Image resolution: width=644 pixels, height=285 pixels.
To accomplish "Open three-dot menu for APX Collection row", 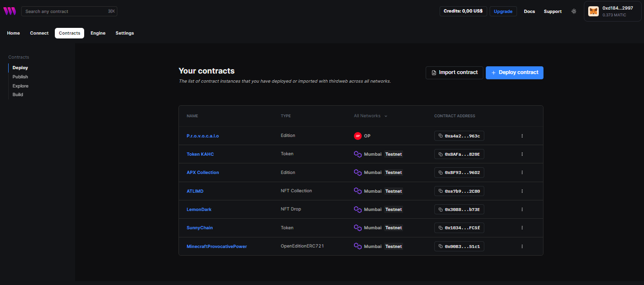I will point(522,173).
